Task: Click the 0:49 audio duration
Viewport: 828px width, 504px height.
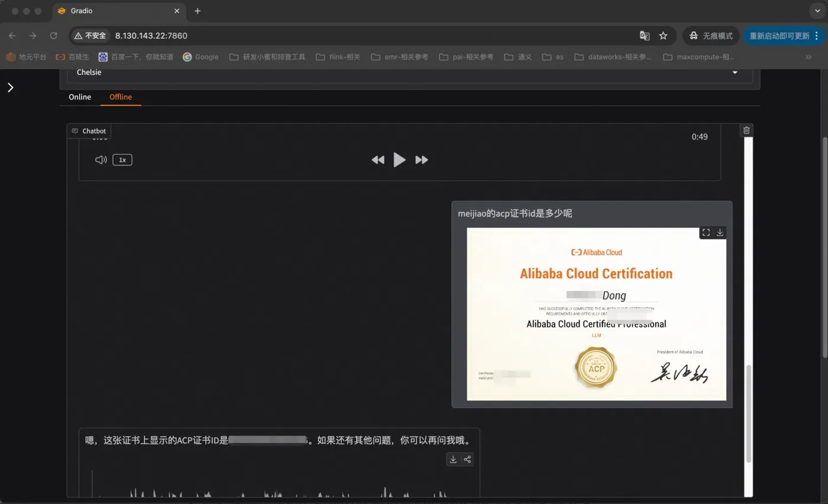Action: tap(700, 137)
